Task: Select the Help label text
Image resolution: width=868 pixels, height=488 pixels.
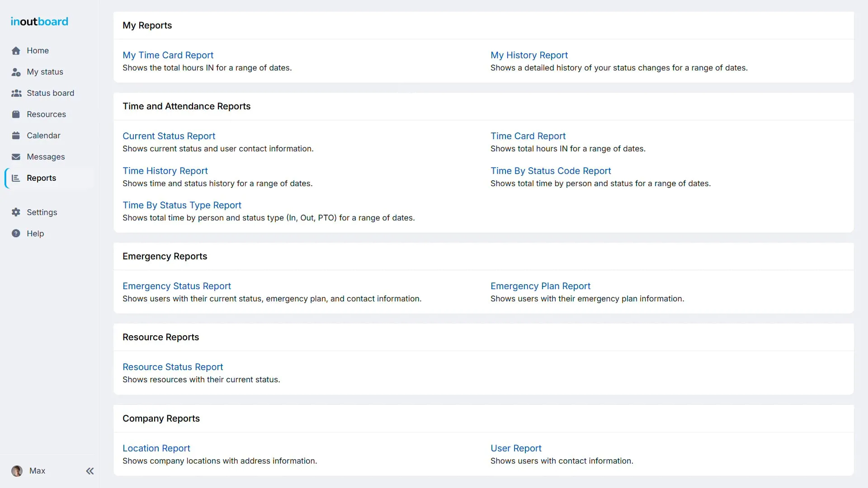Action: (x=35, y=234)
